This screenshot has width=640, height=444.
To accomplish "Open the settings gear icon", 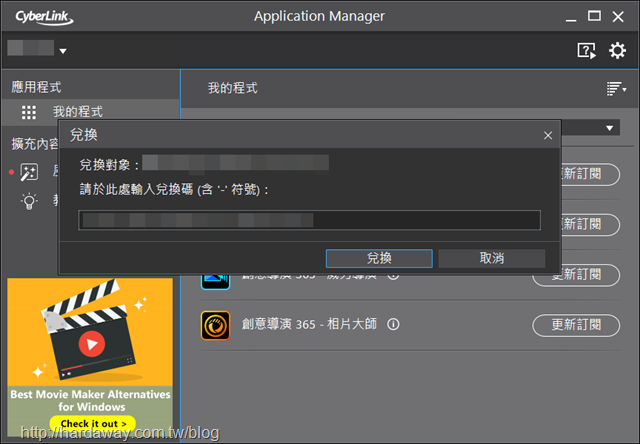I will click(617, 51).
